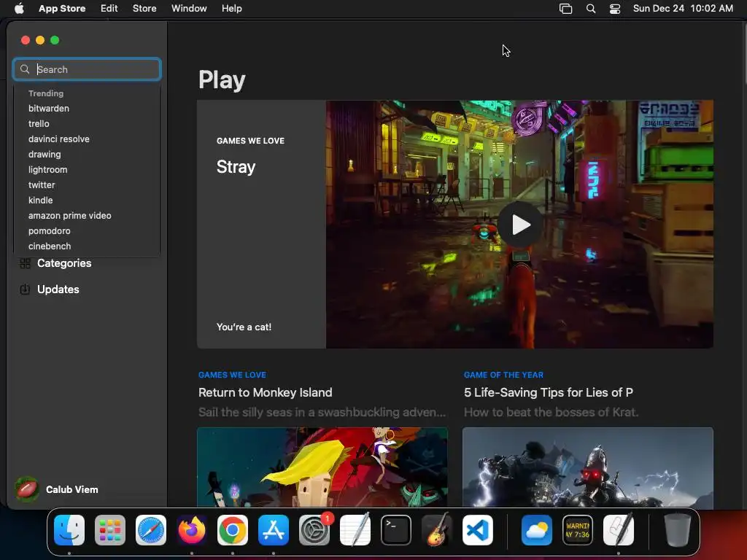Click the Categories grid icon
This screenshot has width=747, height=560.
coord(26,263)
